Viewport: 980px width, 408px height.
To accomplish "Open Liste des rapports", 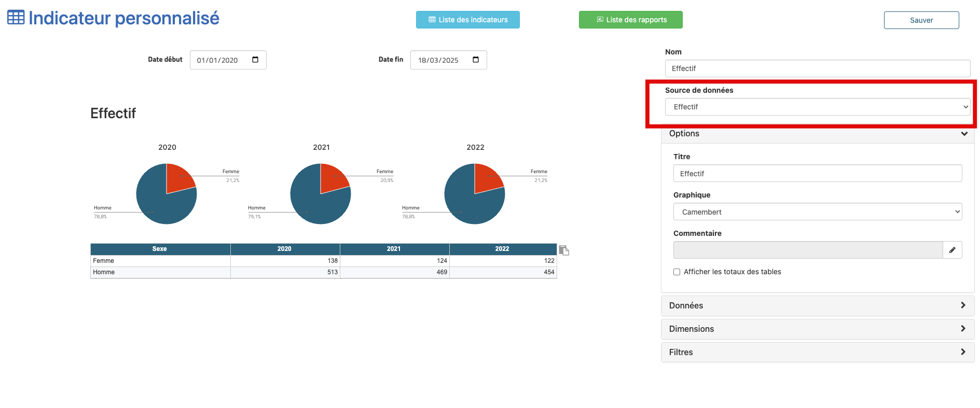I will pyautogui.click(x=631, y=20).
